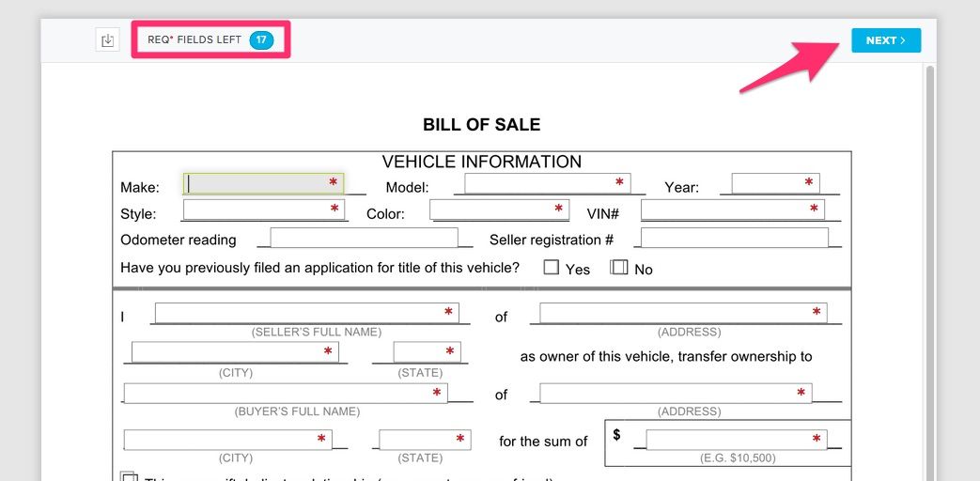Viewport: 980px width, 481px height.
Task: Click the Req Fields Left counter
Action: [210, 40]
